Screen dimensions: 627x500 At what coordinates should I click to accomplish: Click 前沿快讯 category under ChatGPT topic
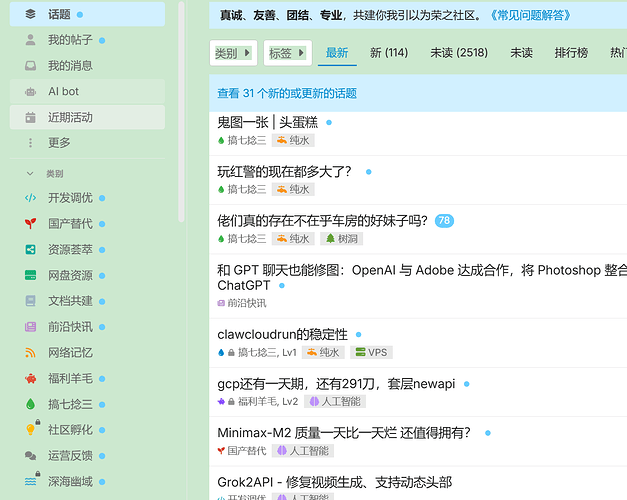242,303
